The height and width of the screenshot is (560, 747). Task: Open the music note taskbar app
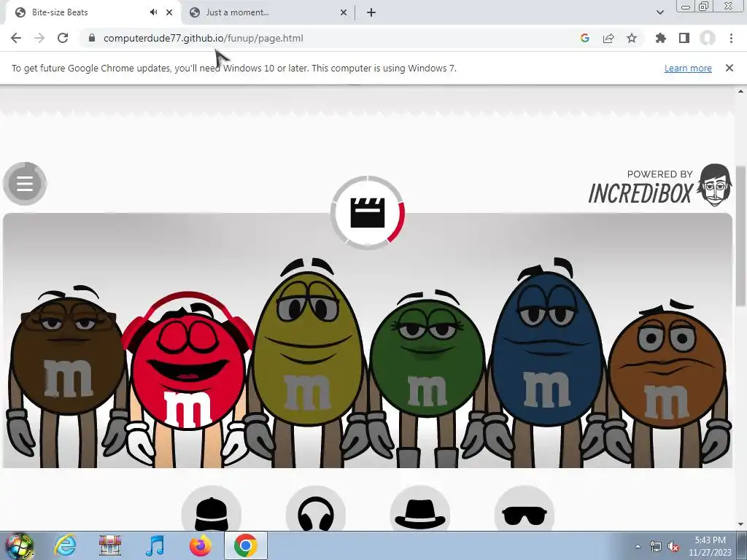(155, 545)
